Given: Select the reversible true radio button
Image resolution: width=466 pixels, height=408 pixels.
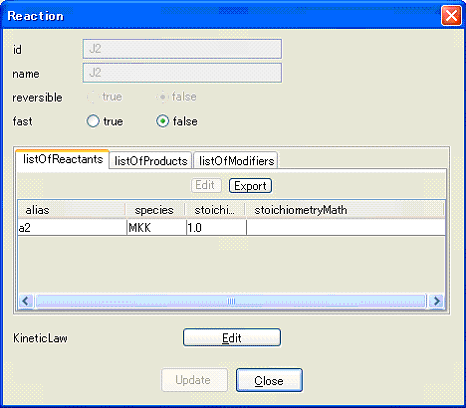Looking at the screenshot, I should [92, 97].
